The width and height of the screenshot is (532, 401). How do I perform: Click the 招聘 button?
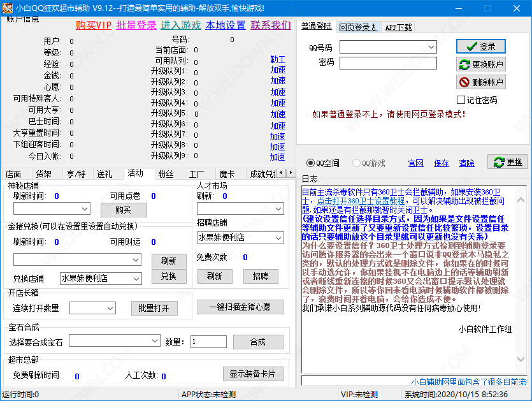pyautogui.click(x=261, y=277)
